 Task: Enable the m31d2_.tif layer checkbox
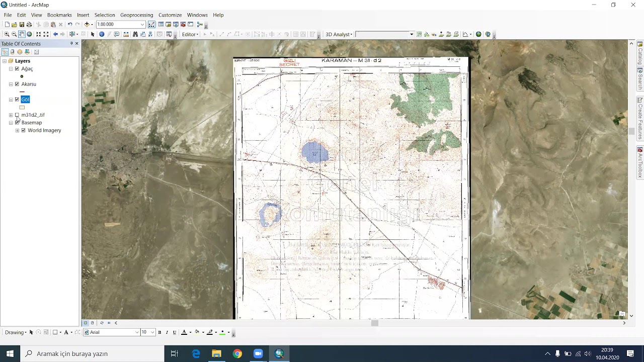[x=17, y=115]
